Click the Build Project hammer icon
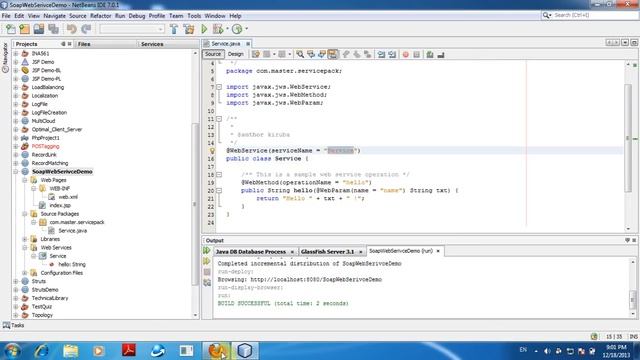640x360 pixels. click(174, 29)
